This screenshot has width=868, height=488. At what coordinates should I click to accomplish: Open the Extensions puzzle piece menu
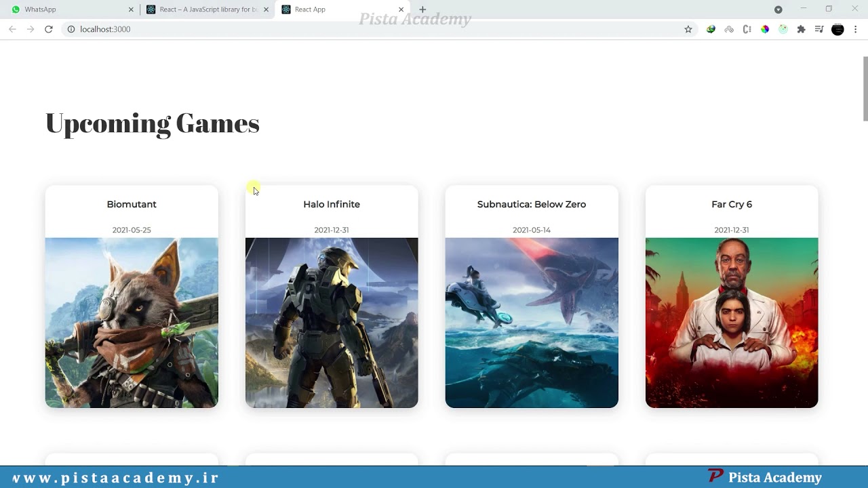pyautogui.click(x=801, y=29)
